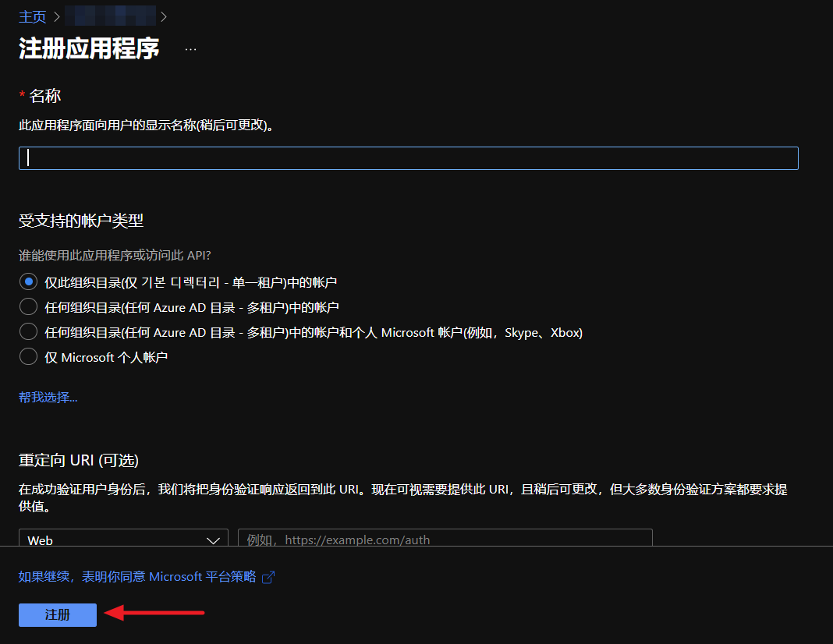Click the 受支持的帐户类型 section heading

tap(81, 221)
